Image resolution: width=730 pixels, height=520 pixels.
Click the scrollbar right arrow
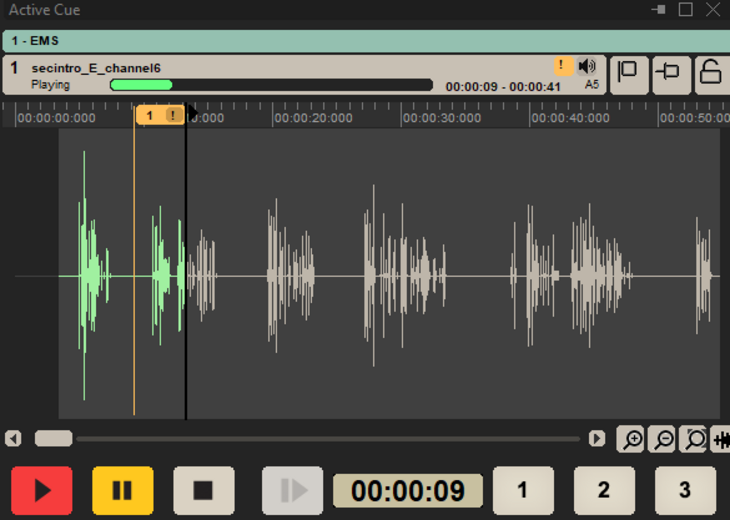click(x=597, y=439)
